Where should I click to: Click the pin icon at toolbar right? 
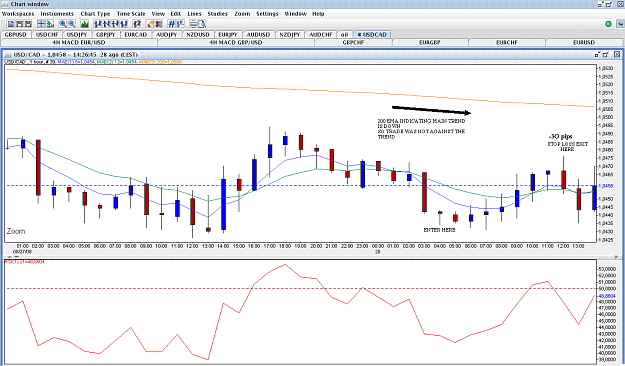point(620,24)
